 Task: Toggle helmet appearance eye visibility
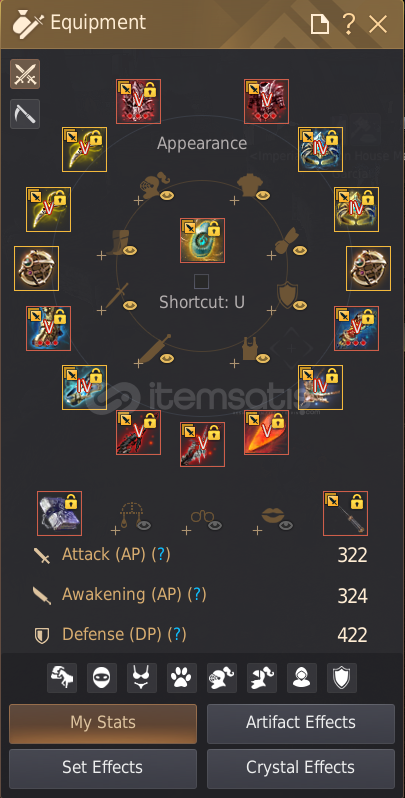click(167, 195)
